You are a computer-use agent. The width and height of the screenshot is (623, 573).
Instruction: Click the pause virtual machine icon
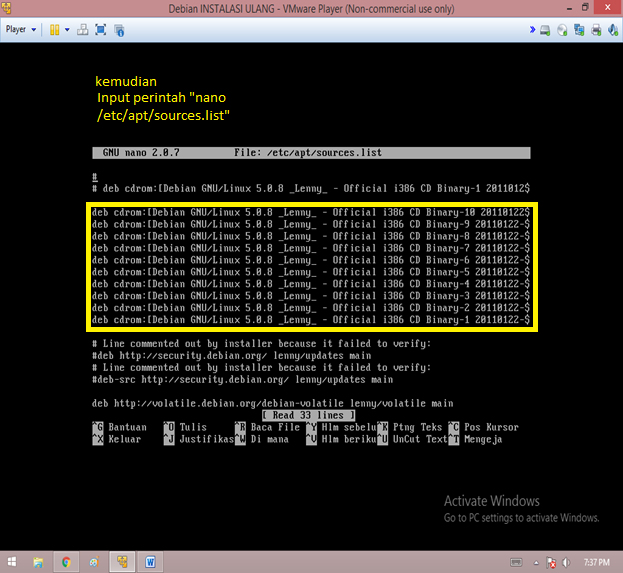54,30
